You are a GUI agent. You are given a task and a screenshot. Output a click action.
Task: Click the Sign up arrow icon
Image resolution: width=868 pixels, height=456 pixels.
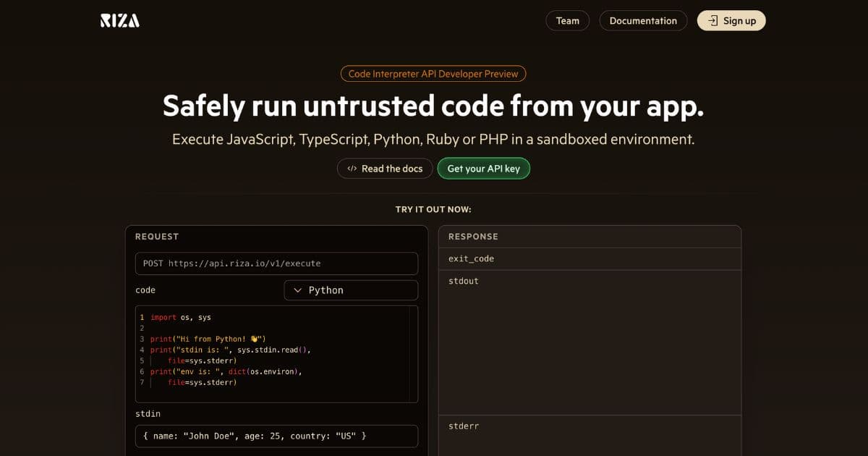[x=712, y=20]
